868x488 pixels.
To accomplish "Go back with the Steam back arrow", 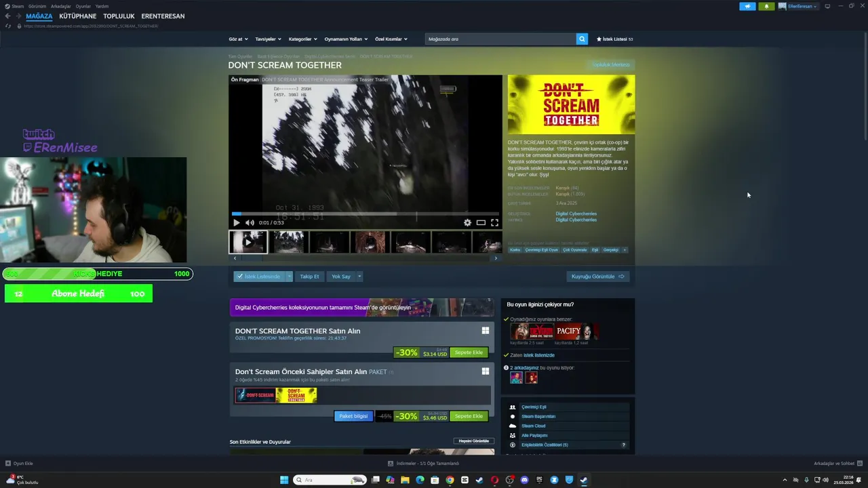I will point(7,16).
